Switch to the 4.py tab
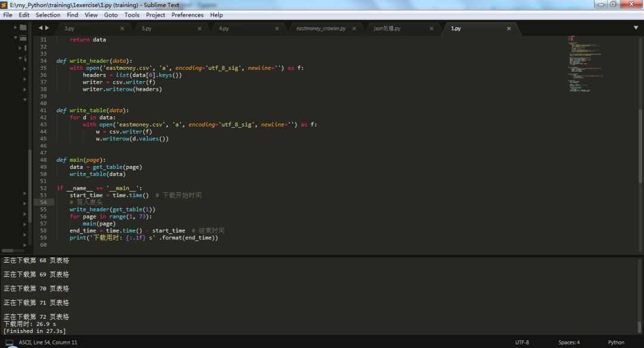 coord(224,29)
